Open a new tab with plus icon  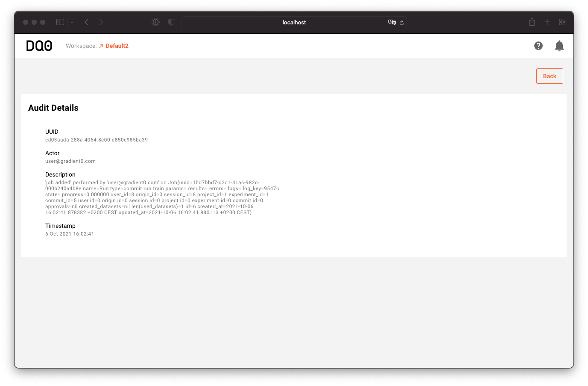pos(547,22)
